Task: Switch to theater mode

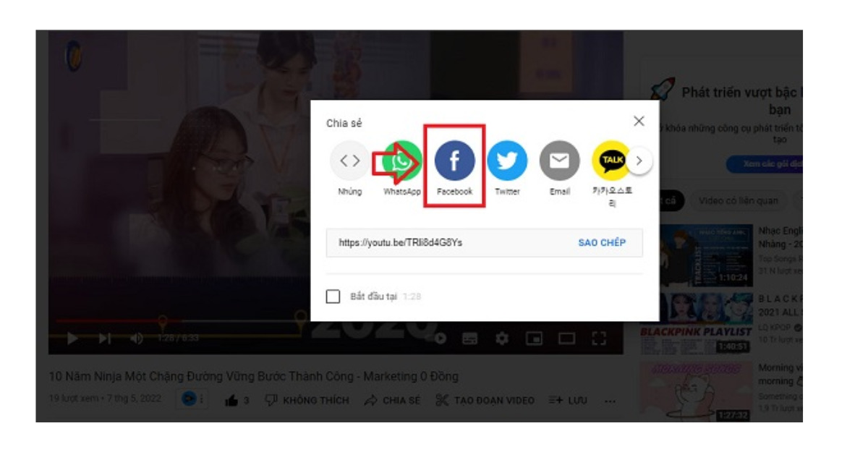Action: click(566, 338)
